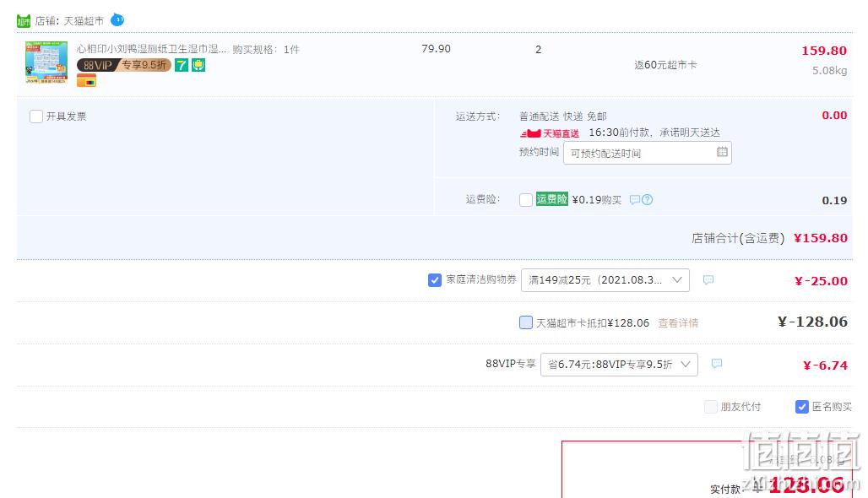Click the red 天猫直送 delivery icon
Viewport: 868px width, 498px height.
549,133
